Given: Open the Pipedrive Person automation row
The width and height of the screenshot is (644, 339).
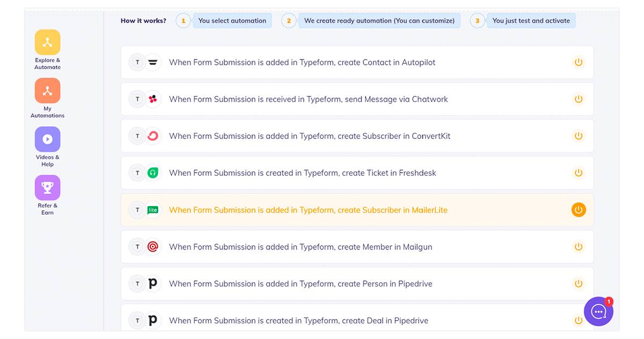Looking at the screenshot, I should (x=301, y=284).
